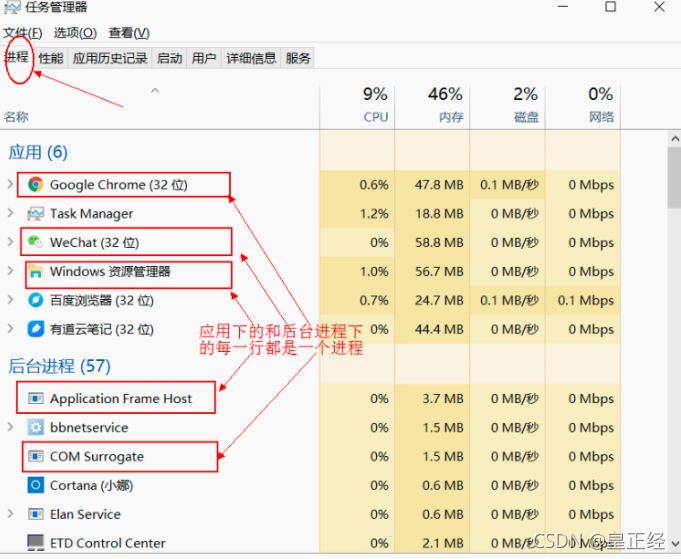Click 百度浏览器's 0.1 Mbps network value
681x559 pixels.
[585, 301]
